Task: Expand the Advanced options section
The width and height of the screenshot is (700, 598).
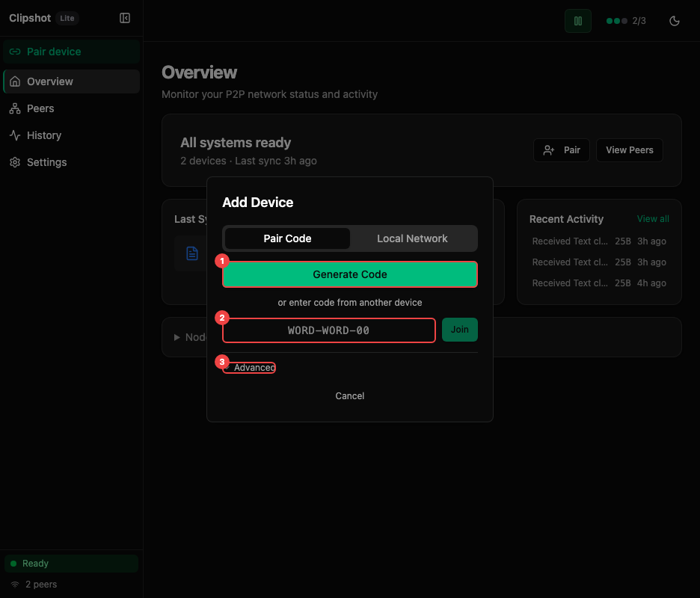Action: tap(250, 367)
